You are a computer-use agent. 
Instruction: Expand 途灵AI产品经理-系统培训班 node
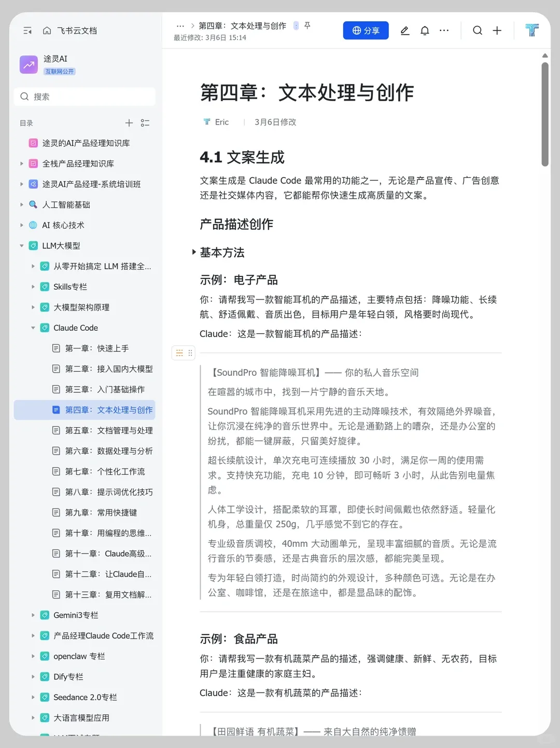[x=22, y=184]
